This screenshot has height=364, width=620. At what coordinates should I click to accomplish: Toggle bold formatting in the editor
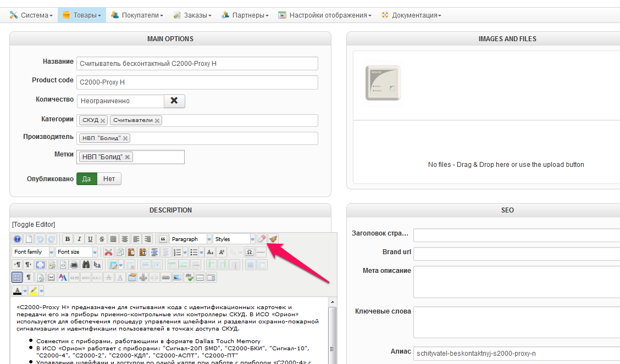tap(67, 239)
